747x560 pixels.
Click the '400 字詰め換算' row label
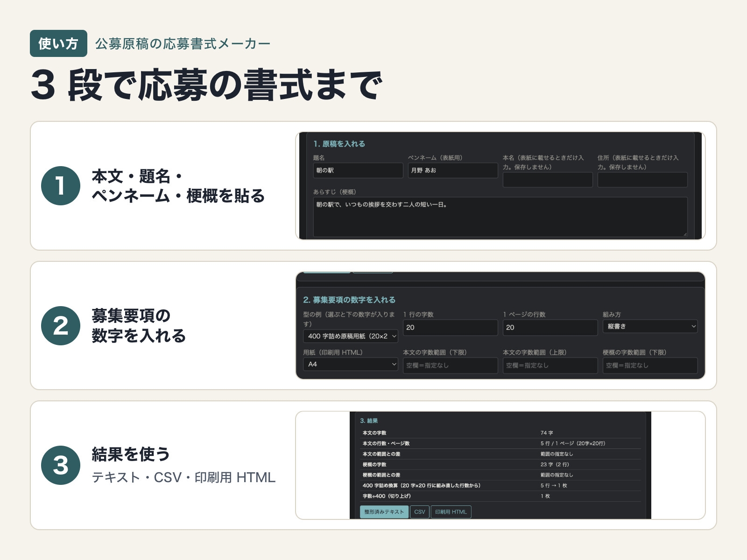pyautogui.click(x=422, y=486)
